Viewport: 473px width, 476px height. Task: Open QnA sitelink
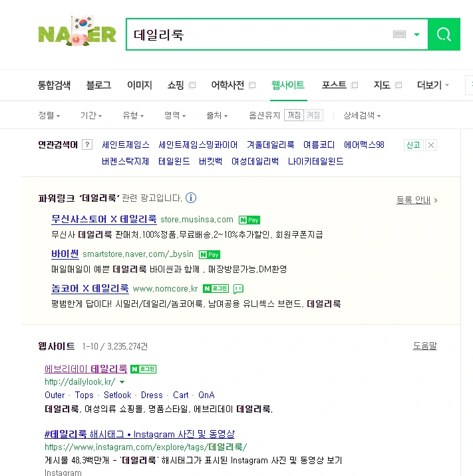[x=206, y=395]
